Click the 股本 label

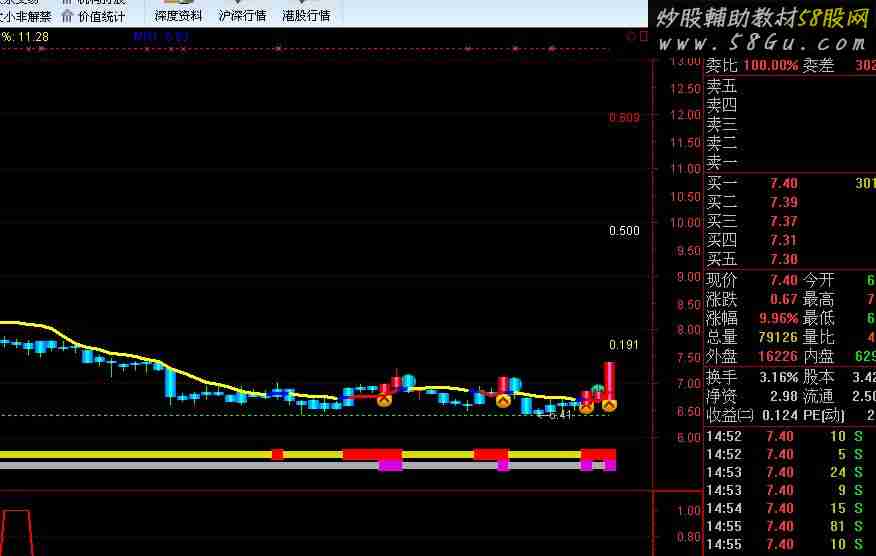tap(818, 377)
